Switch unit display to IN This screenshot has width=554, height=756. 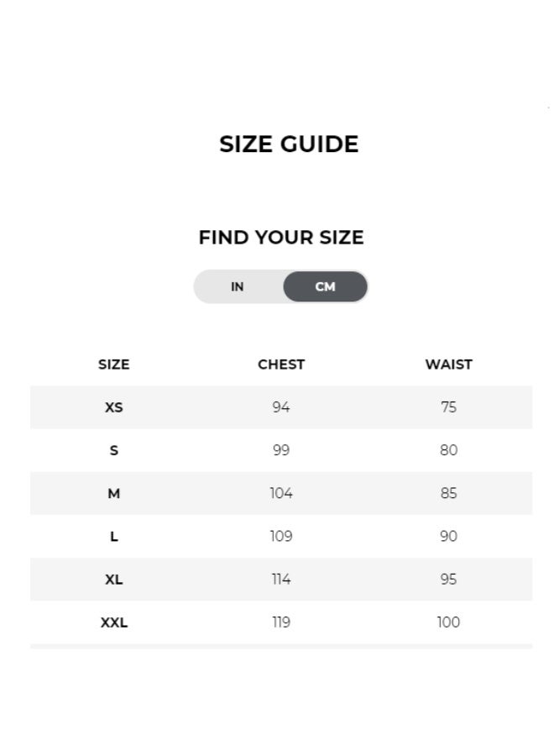click(238, 286)
